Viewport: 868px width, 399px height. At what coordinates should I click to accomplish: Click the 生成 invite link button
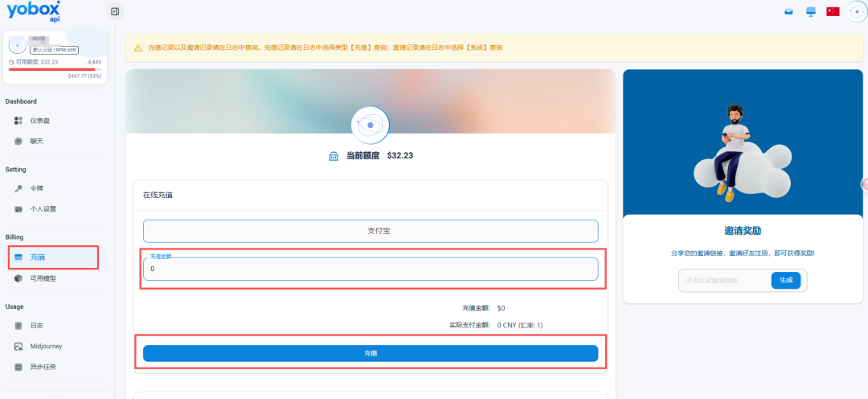(x=786, y=281)
